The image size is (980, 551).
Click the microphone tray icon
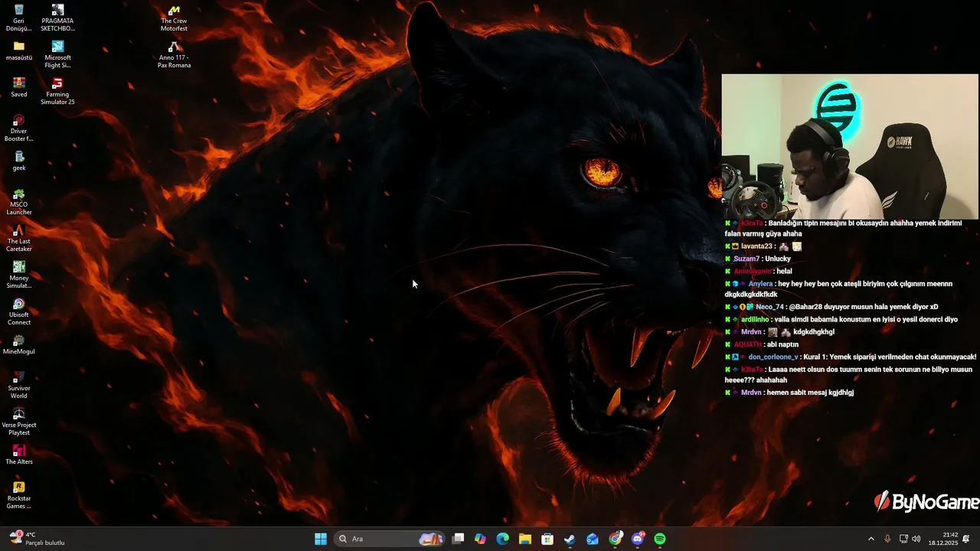pyautogui.click(x=887, y=539)
